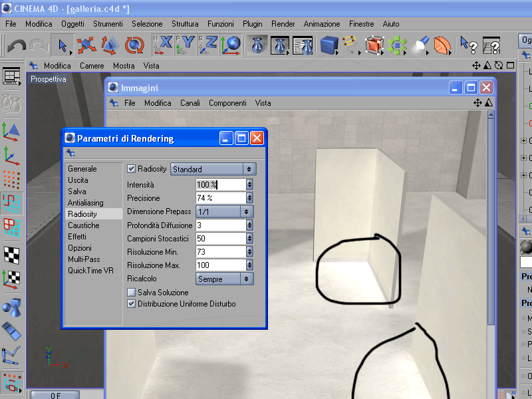Click the context help cursor icon
Viewport: 532px width, 399px height.
(469, 45)
